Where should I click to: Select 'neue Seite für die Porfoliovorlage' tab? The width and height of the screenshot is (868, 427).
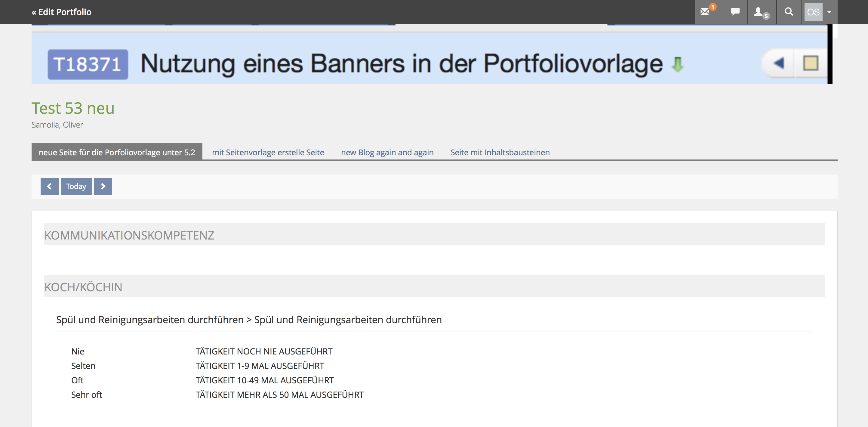point(117,152)
